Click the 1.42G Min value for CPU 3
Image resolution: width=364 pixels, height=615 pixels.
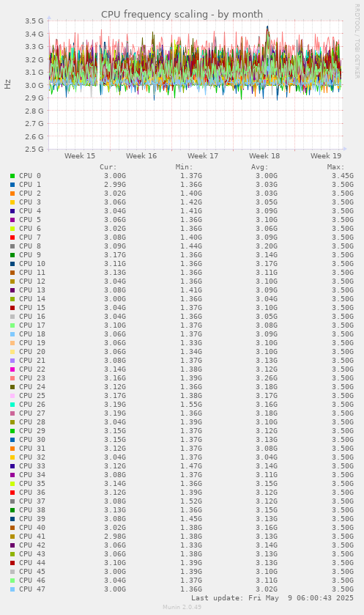191,202
